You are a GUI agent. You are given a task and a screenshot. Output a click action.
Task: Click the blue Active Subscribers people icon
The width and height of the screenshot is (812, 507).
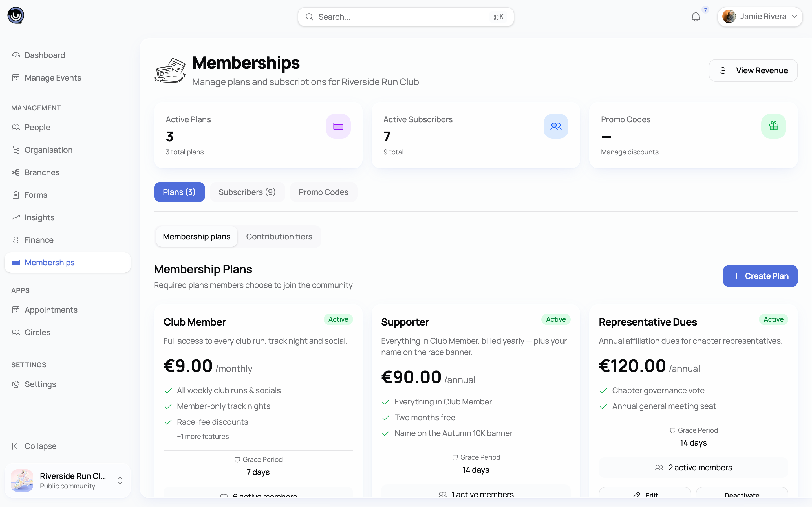click(556, 126)
